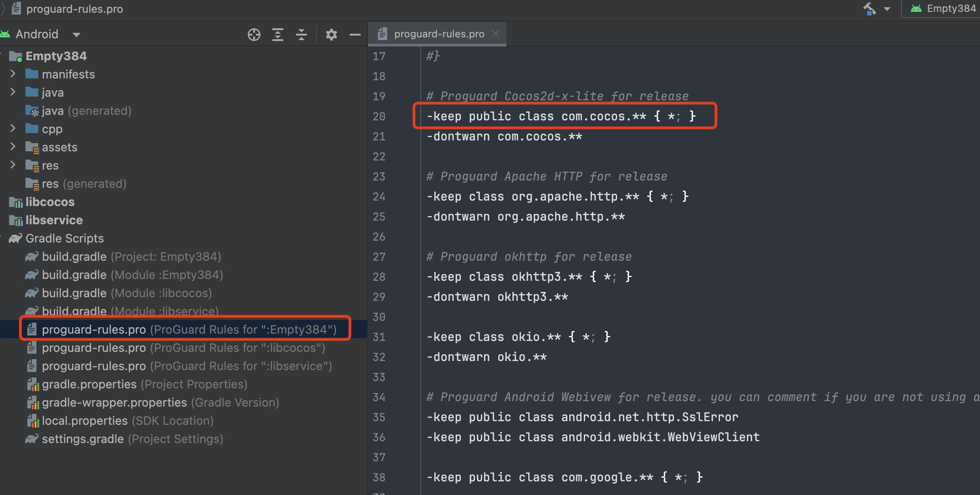Expand the cpp folder
This screenshot has height=495, width=980.
13,129
